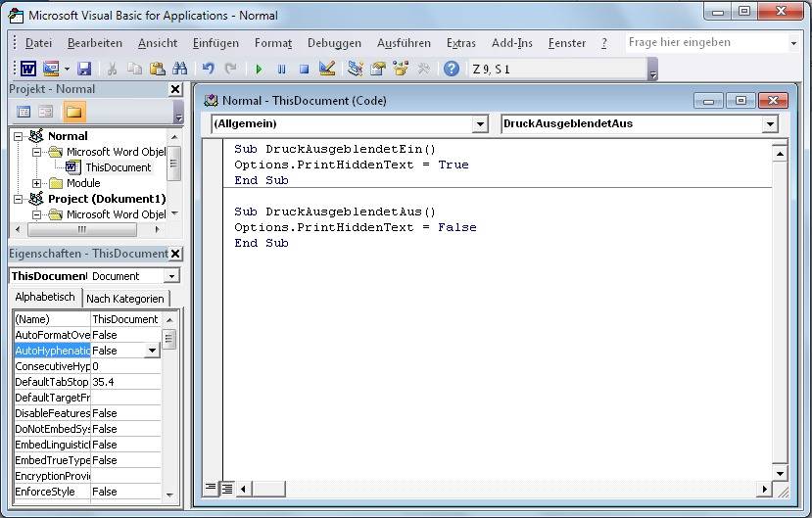Collapse the Normal project node

point(19,137)
